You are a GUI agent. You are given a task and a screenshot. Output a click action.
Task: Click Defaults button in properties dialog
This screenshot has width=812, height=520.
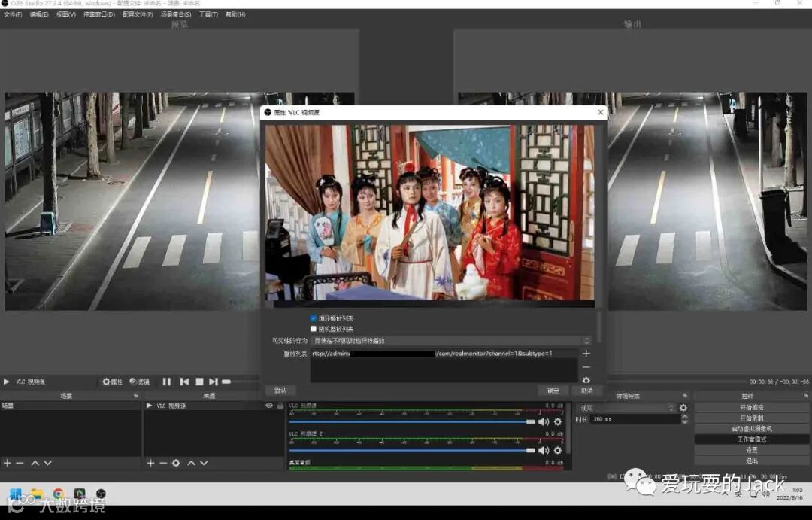point(280,390)
